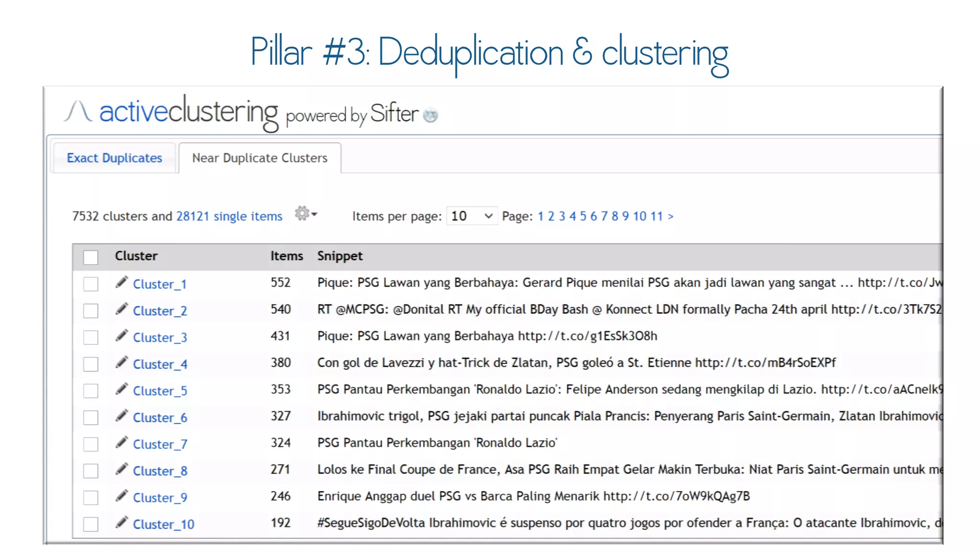The width and height of the screenshot is (980, 551).
Task: Navigate to page 9 link
Action: [625, 216]
